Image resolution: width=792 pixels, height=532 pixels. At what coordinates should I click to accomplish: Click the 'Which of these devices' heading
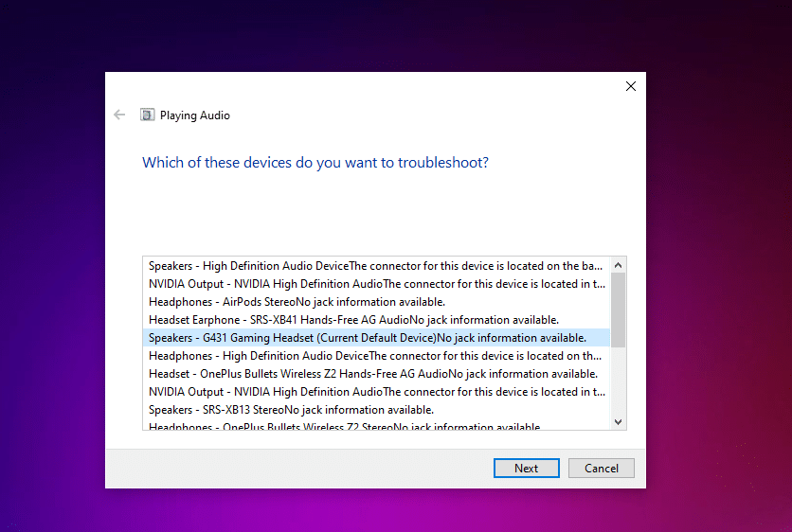[315, 163]
